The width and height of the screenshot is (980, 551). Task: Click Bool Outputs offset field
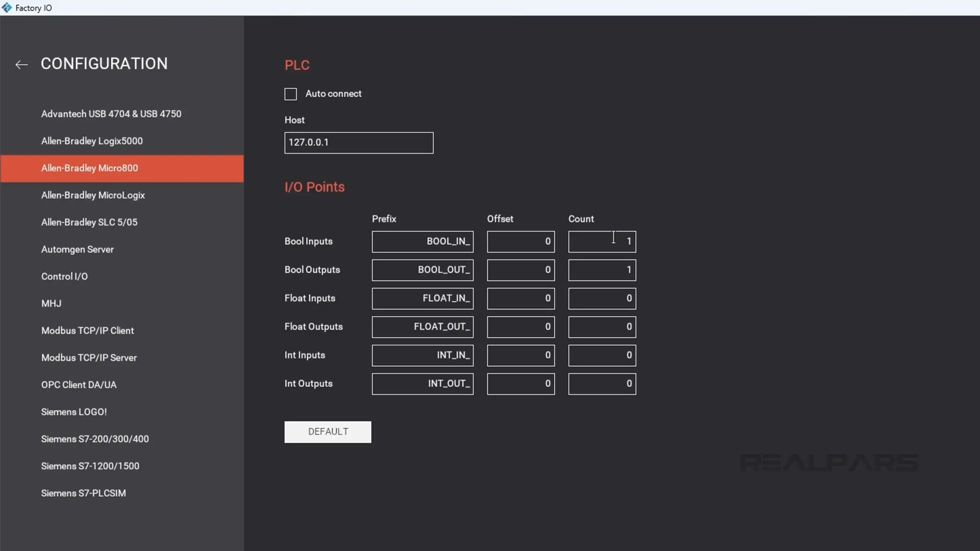tap(521, 270)
